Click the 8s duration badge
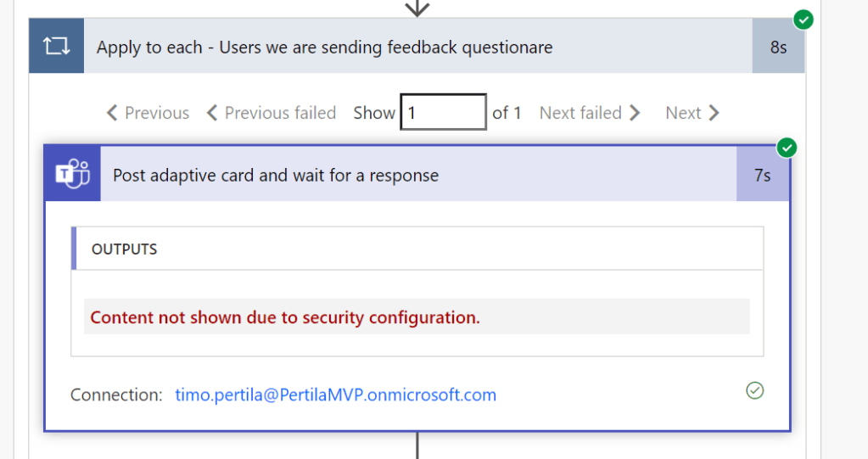 coord(778,48)
